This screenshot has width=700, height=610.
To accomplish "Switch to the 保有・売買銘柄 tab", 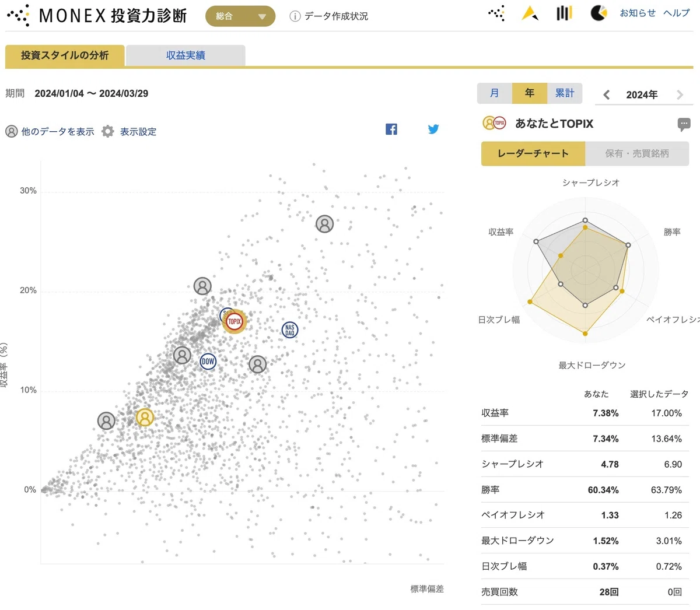I will point(637,153).
